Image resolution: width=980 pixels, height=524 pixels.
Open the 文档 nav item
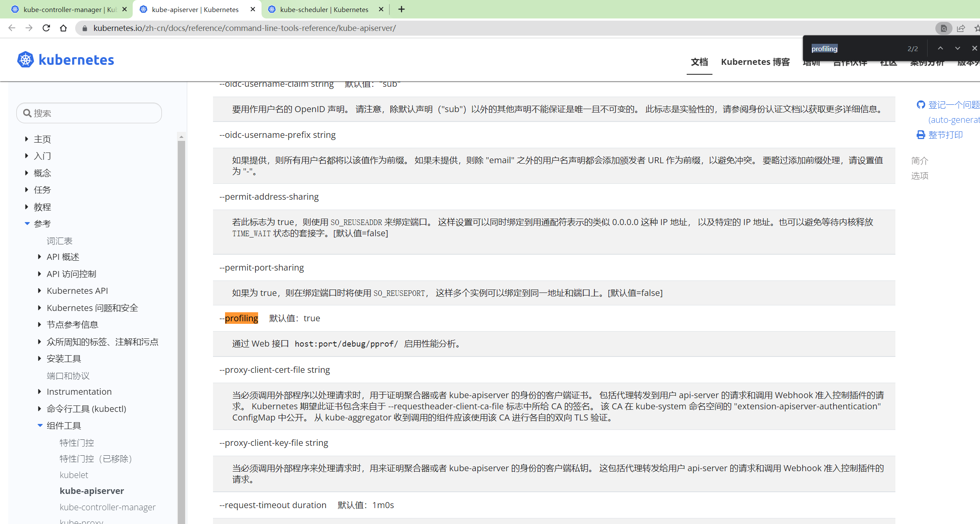click(699, 62)
